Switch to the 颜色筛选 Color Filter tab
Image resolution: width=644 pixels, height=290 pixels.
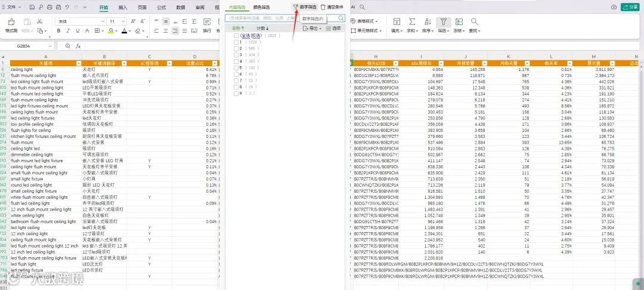[262, 7]
